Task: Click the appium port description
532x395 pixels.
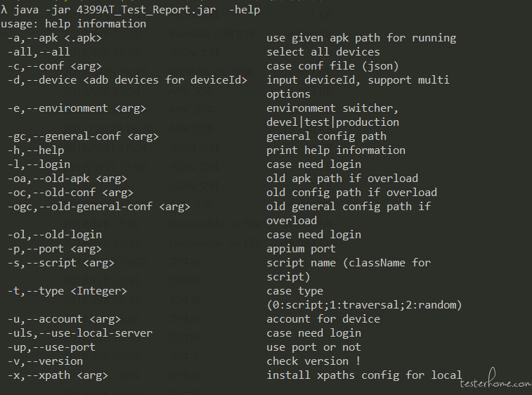Action: click(x=301, y=249)
